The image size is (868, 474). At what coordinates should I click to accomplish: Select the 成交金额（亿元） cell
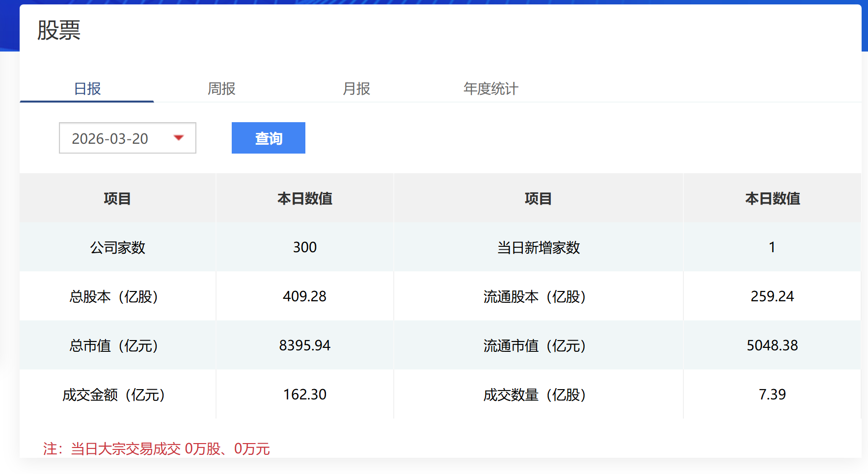tap(114, 395)
